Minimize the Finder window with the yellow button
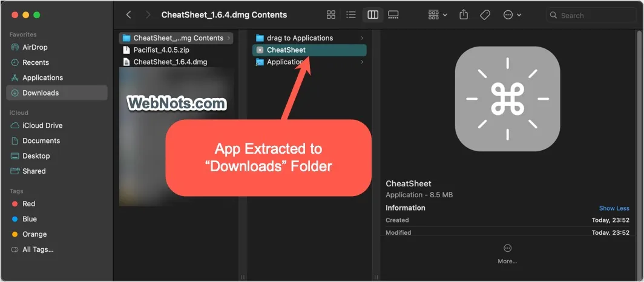This screenshot has height=282, width=644. coord(25,15)
